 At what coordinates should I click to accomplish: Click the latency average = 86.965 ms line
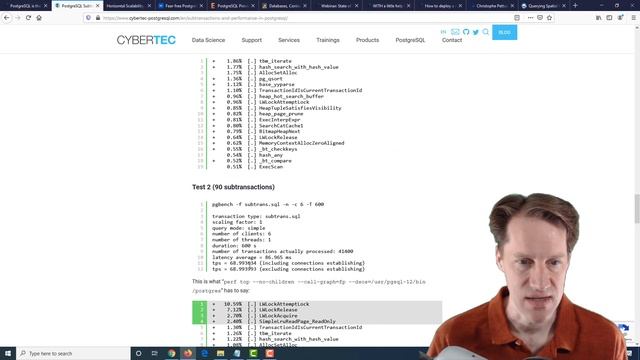tap(252, 257)
